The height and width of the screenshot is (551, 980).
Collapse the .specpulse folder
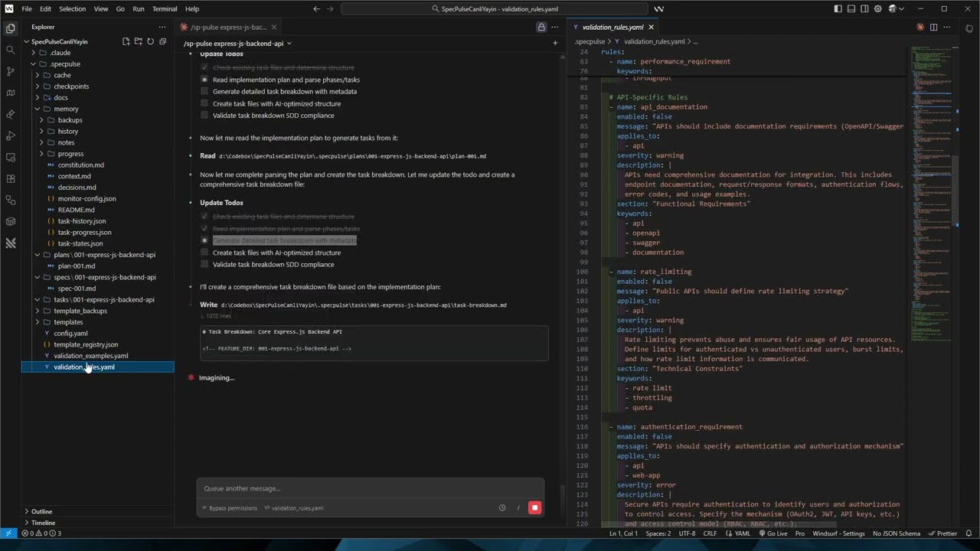33,64
